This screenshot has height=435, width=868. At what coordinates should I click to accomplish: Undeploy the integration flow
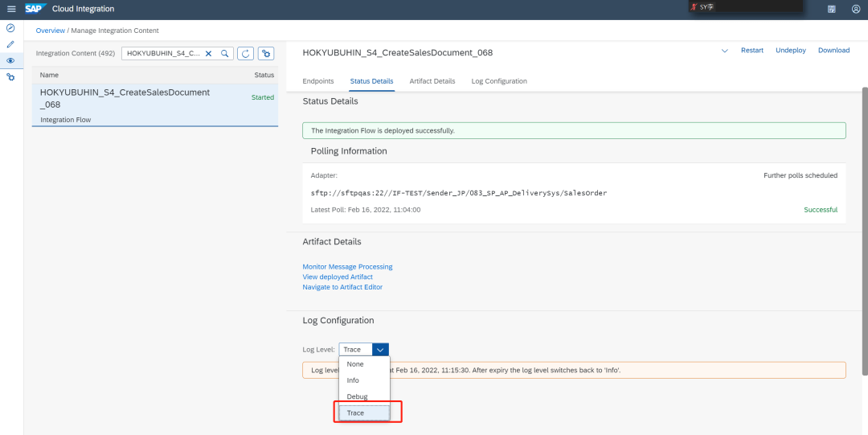click(x=791, y=51)
